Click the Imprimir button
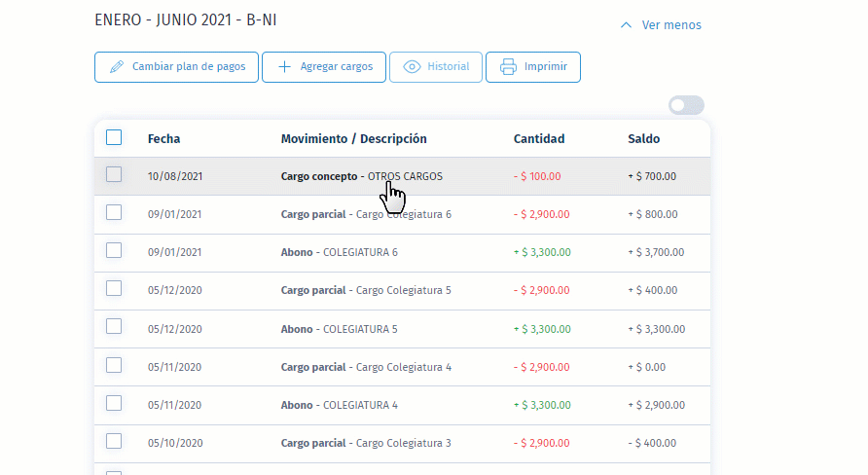The height and width of the screenshot is (475, 868). coord(533,67)
